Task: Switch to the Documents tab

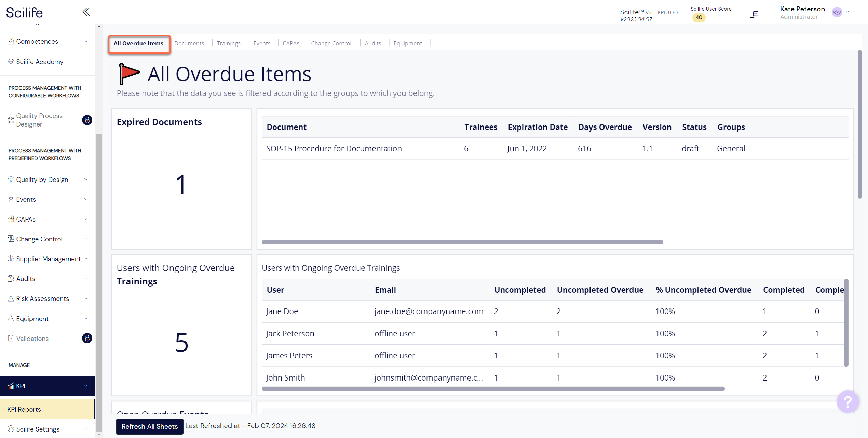Action: pos(189,43)
